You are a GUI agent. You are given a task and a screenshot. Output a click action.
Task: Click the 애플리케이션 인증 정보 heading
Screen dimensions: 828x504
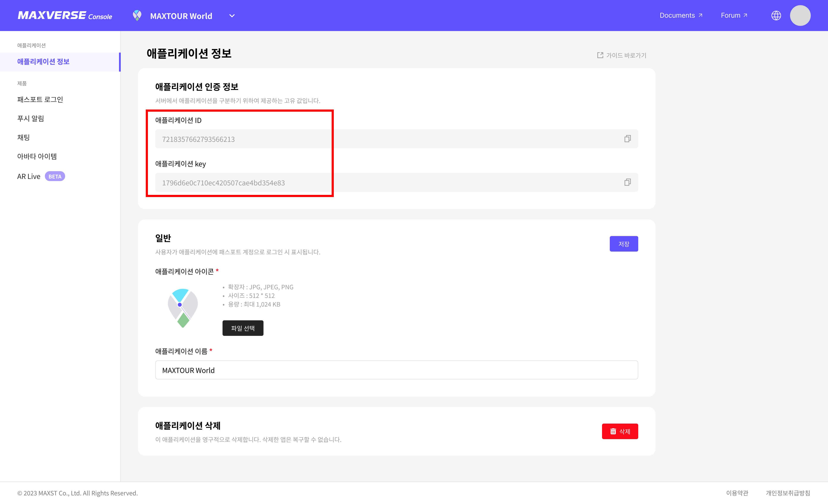pos(197,87)
